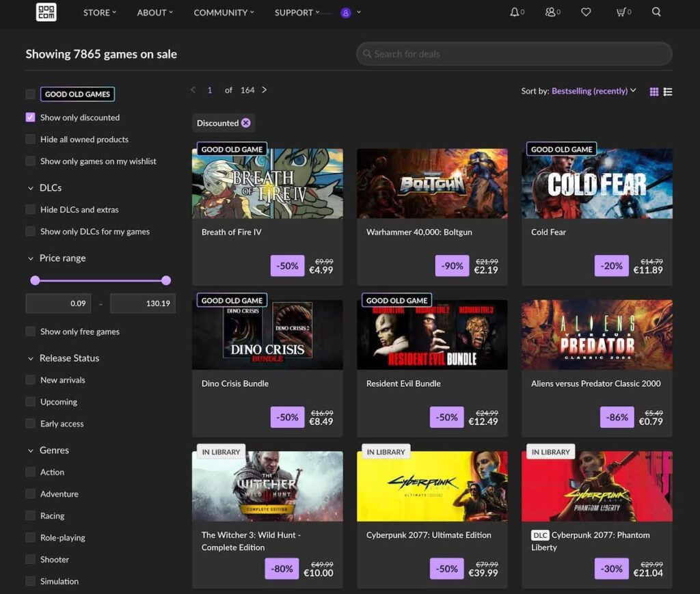Open the COMMUNITY menu

point(220,12)
